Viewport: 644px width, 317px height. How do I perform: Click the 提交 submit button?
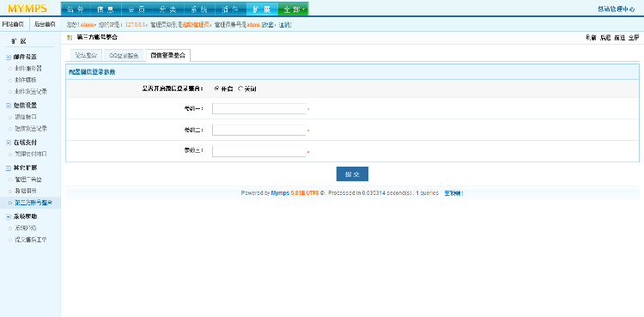352,174
